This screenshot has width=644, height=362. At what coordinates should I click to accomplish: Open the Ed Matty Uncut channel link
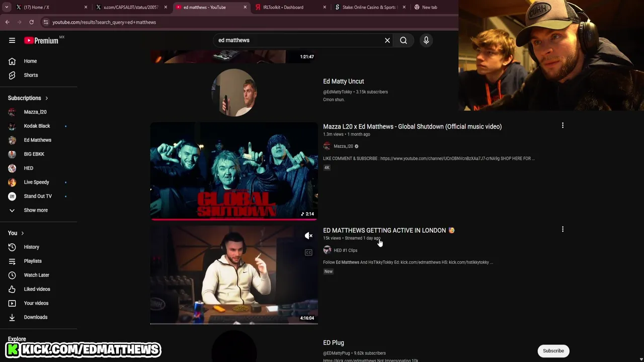[x=344, y=81]
